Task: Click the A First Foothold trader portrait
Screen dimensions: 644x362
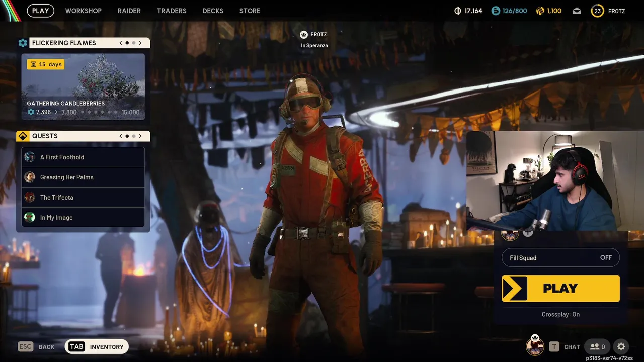Action: (30, 157)
